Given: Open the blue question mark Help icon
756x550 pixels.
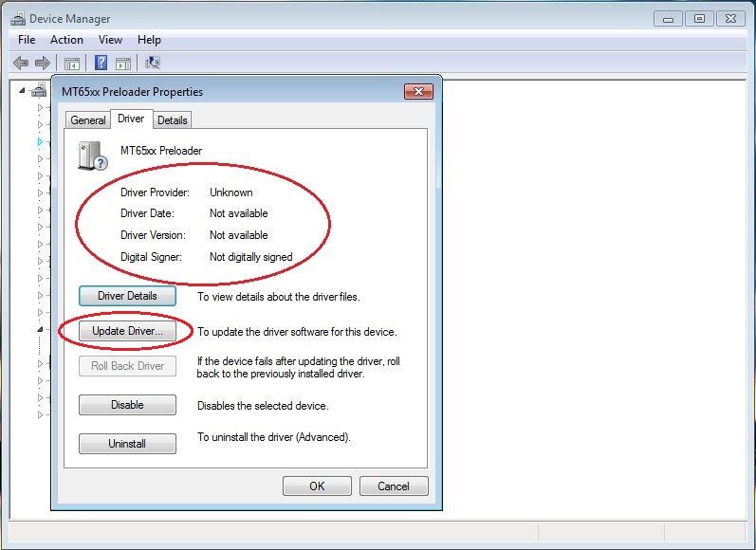Looking at the screenshot, I should (101, 63).
